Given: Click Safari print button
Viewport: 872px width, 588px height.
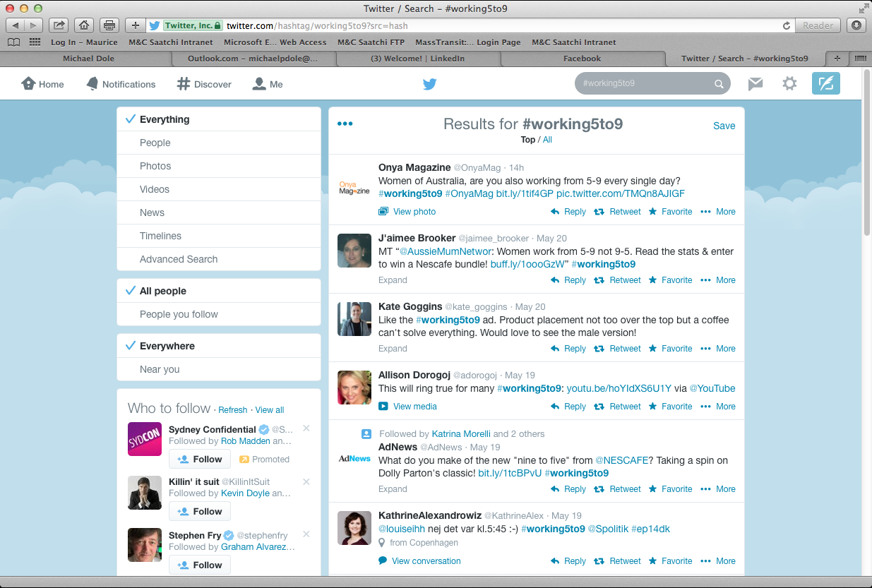Looking at the screenshot, I should 109,25.
